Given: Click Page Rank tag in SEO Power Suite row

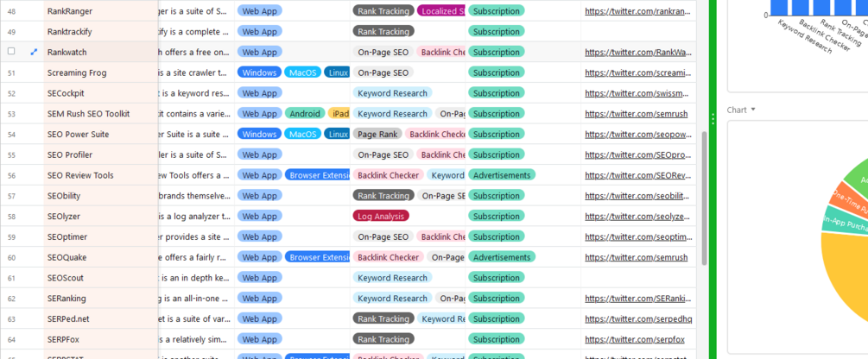Looking at the screenshot, I should 377,134.
